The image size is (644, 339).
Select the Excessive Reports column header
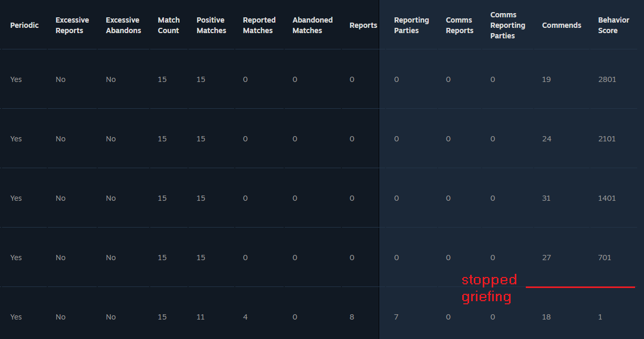[72, 25]
